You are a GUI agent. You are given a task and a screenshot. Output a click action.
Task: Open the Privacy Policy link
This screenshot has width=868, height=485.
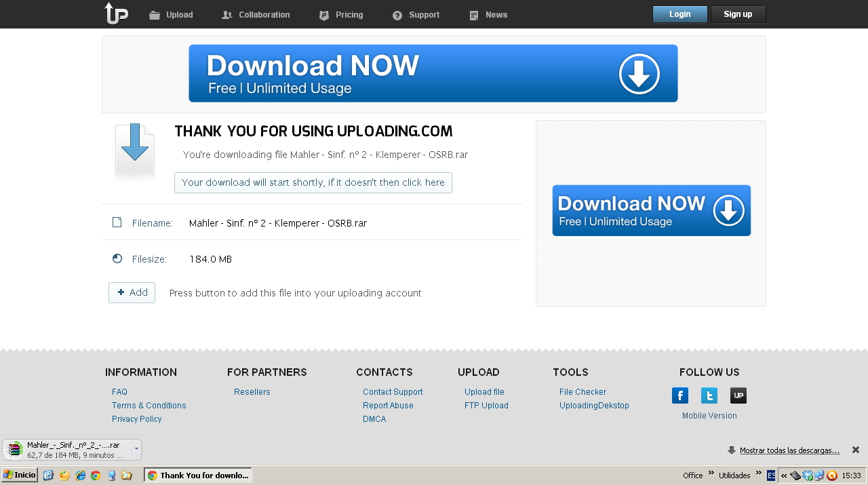coord(136,419)
